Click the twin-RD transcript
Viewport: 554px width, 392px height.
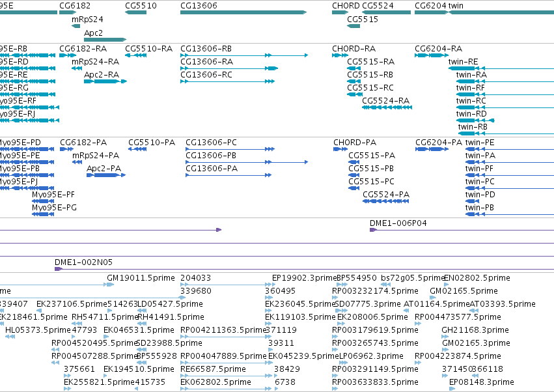click(x=475, y=120)
